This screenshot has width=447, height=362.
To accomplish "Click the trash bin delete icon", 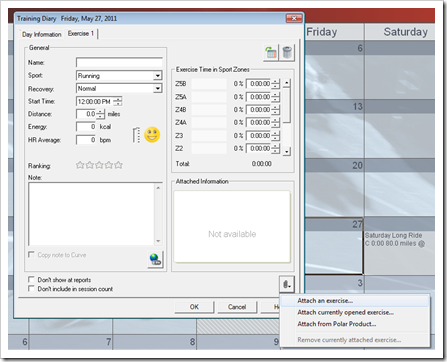I will click(x=287, y=53).
